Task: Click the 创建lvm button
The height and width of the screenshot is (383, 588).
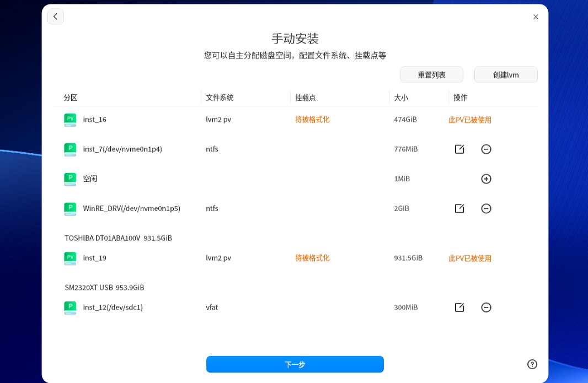Action: coord(506,75)
